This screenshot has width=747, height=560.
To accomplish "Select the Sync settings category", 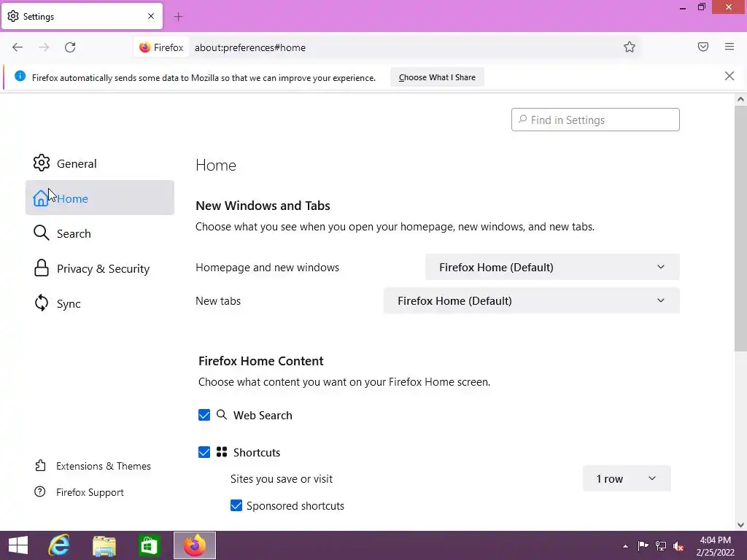I will pos(99,303).
